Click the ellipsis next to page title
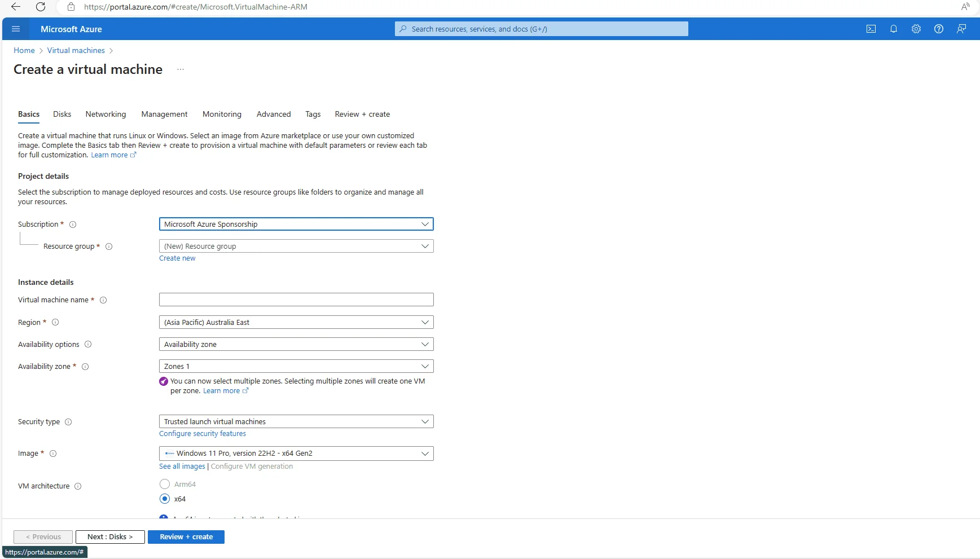The image size is (980, 559). (x=181, y=69)
